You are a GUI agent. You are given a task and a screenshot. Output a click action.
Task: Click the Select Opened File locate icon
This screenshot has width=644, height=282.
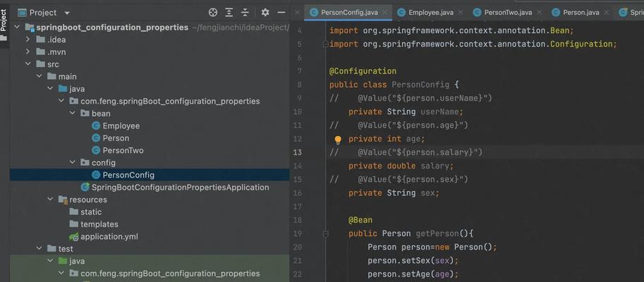point(213,13)
